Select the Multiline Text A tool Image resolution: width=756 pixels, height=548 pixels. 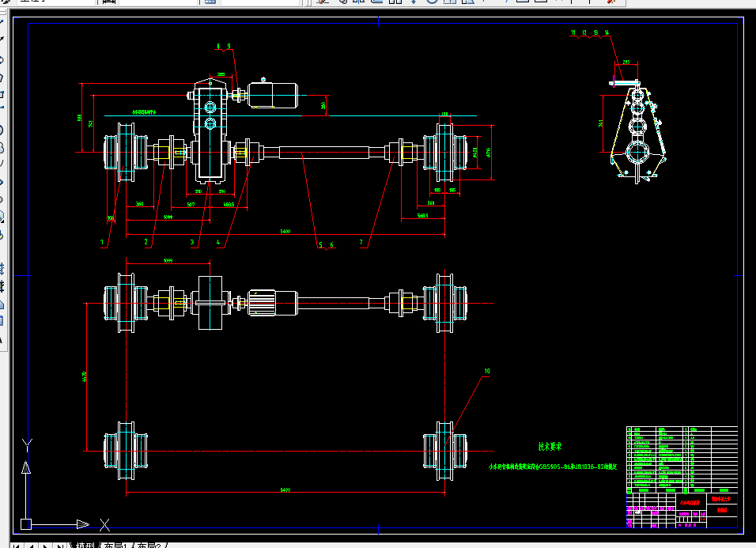click(x=2, y=338)
